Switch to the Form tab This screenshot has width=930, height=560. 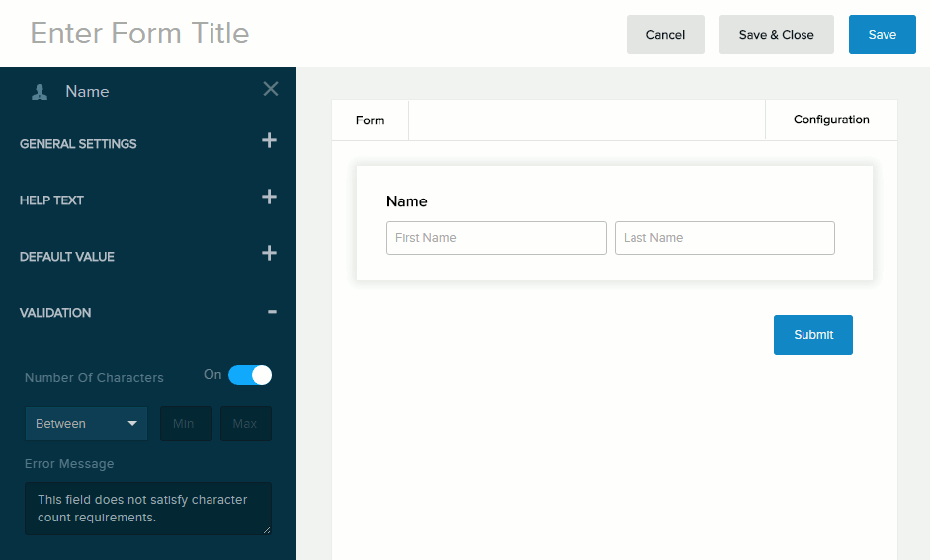coord(370,120)
